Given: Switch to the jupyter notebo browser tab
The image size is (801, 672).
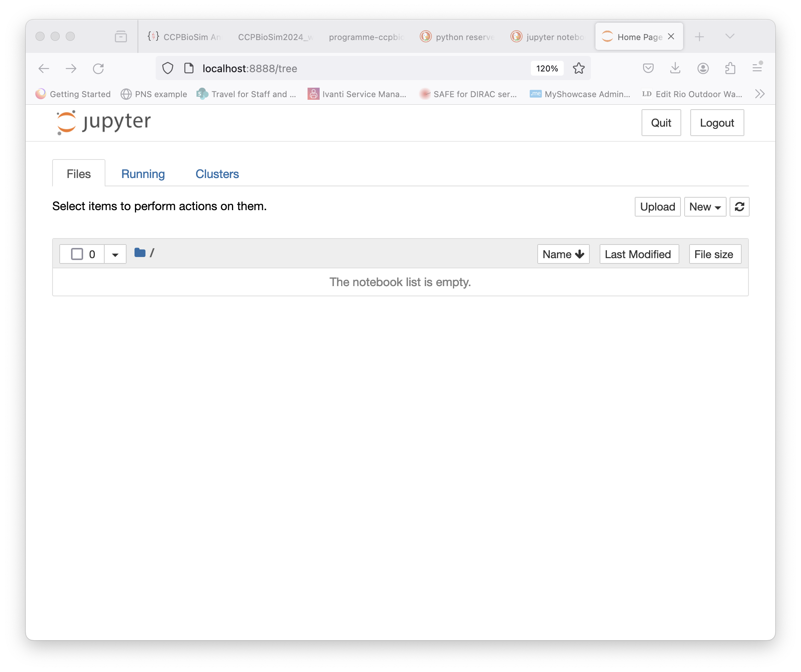Looking at the screenshot, I should click(x=548, y=37).
